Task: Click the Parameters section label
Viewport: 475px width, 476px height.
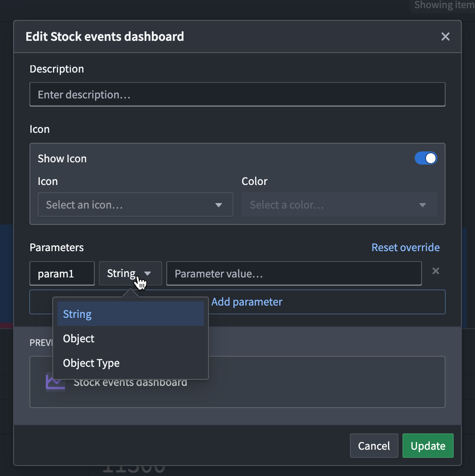Action: click(x=57, y=248)
